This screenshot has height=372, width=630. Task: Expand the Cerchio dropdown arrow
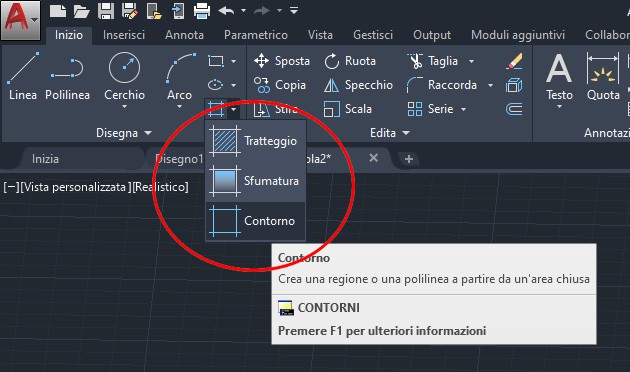pos(125,107)
